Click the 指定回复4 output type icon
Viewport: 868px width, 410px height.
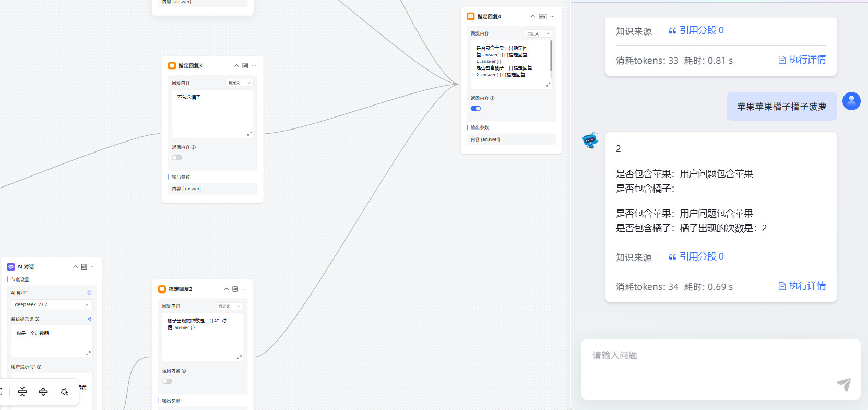543,17
